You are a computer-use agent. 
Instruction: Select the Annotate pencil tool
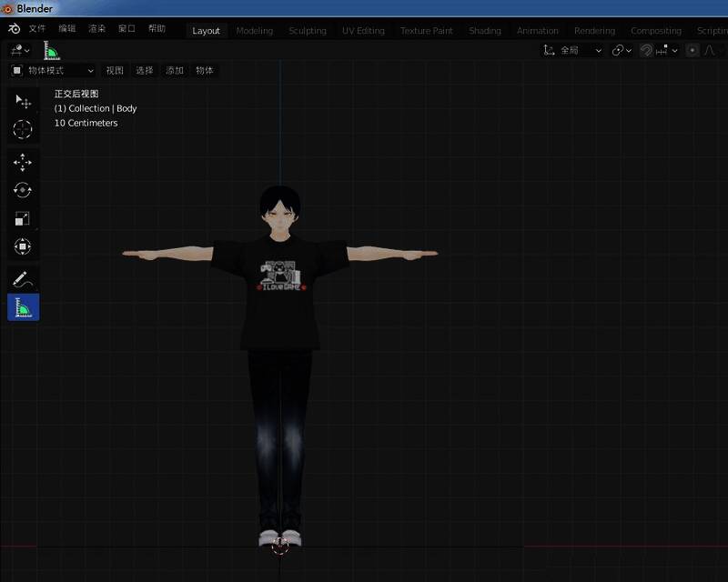click(23, 279)
